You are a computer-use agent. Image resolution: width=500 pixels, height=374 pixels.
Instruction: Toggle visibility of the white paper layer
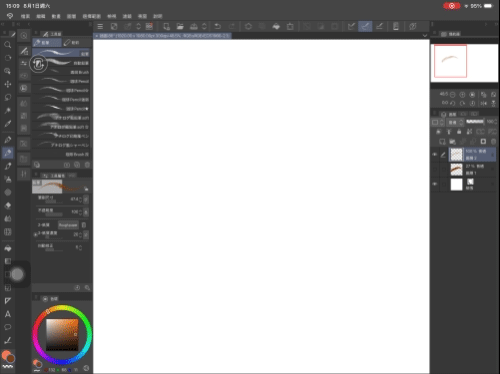[x=435, y=184]
